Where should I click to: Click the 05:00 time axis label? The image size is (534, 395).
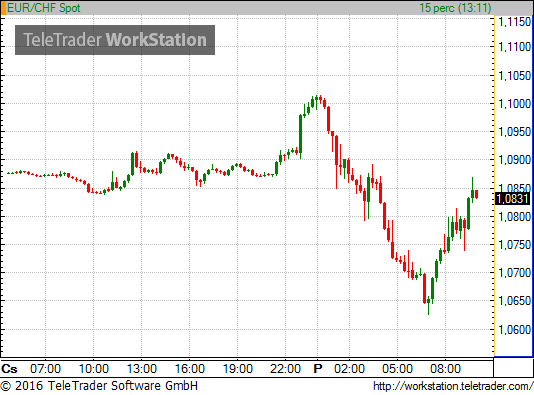coord(397,369)
